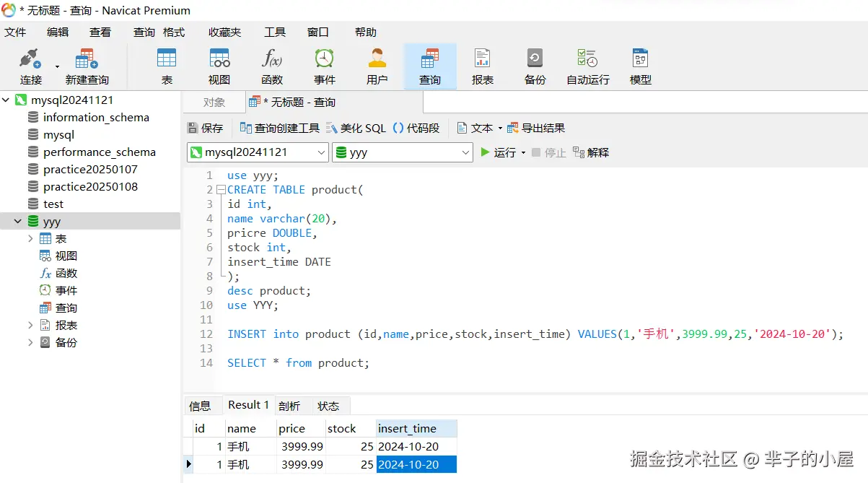The width and height of the screenshot is (868, 483).
Task: Select the mysql database
Action: pos(58,134)
